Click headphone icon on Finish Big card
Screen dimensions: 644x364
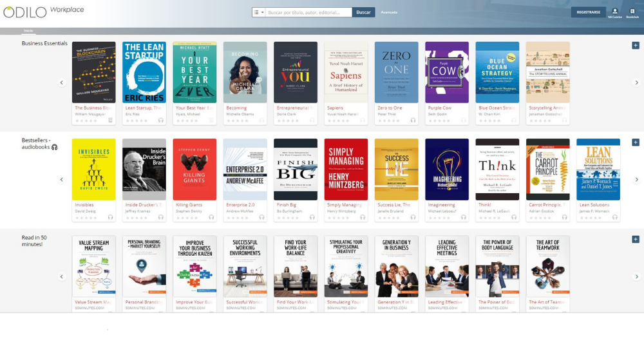coord(312,217)
